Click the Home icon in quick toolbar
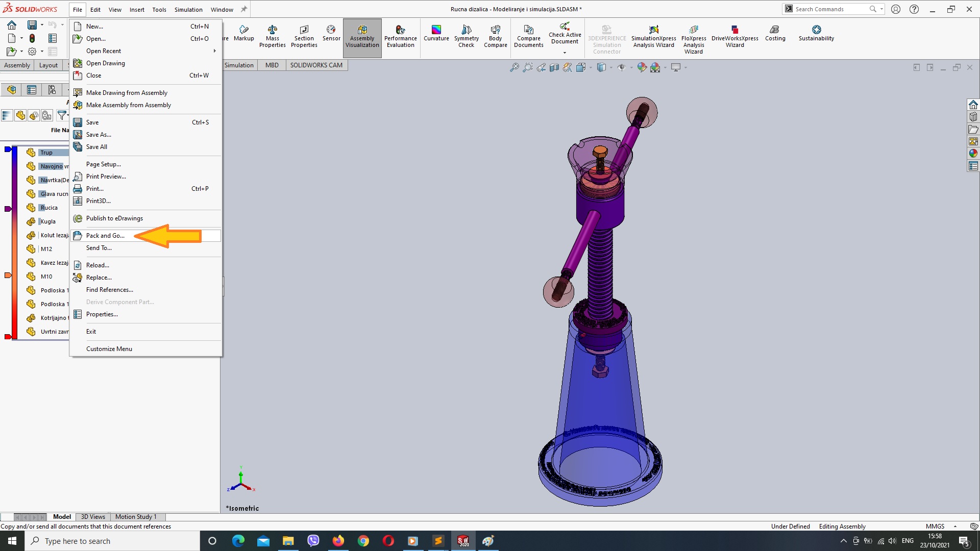The image size is (980, 551). tap(12, 25)
